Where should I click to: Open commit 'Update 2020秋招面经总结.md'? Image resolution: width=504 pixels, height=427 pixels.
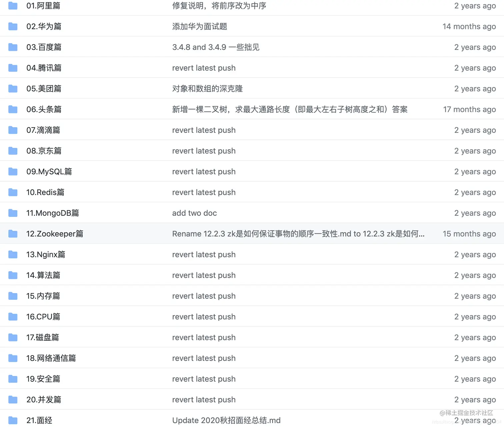(226, 420)
